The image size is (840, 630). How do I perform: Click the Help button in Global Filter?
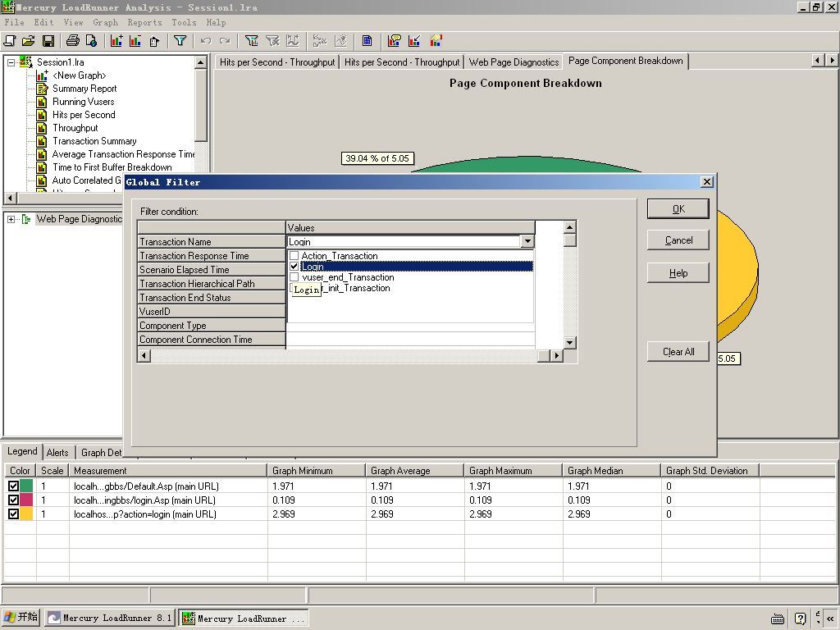[678, 273]
